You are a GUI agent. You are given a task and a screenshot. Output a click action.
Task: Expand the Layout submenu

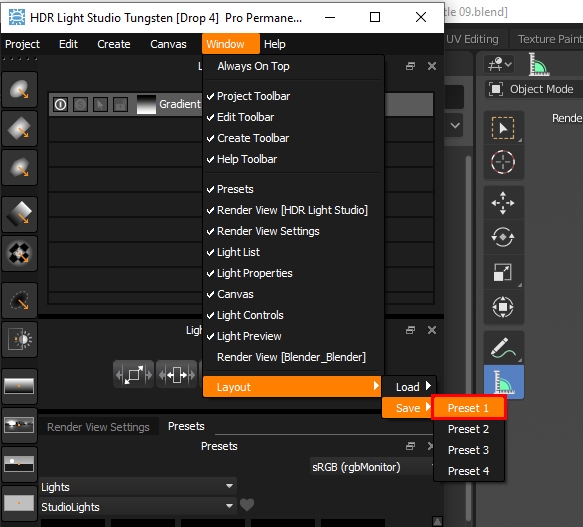(x=292, y=387)
